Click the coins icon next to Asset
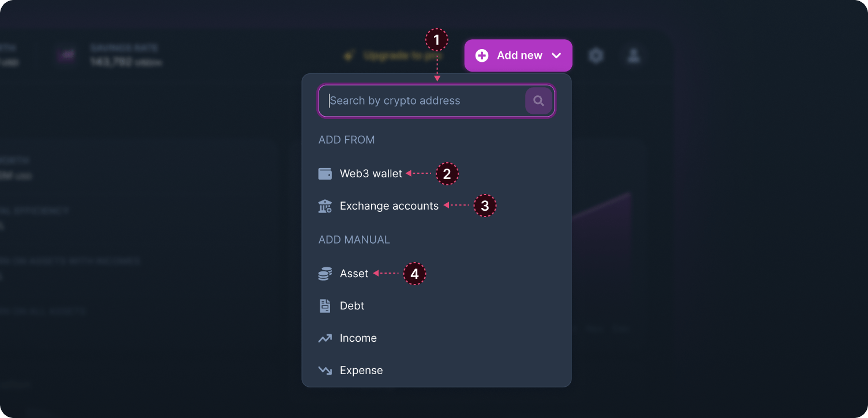Viewport: 868px width, 418px height. 325,274
